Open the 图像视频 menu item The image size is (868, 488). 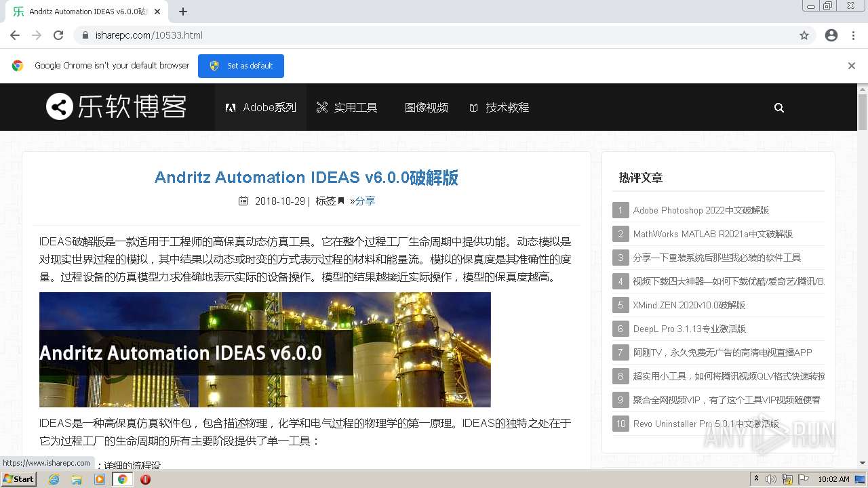coord(427,107)
